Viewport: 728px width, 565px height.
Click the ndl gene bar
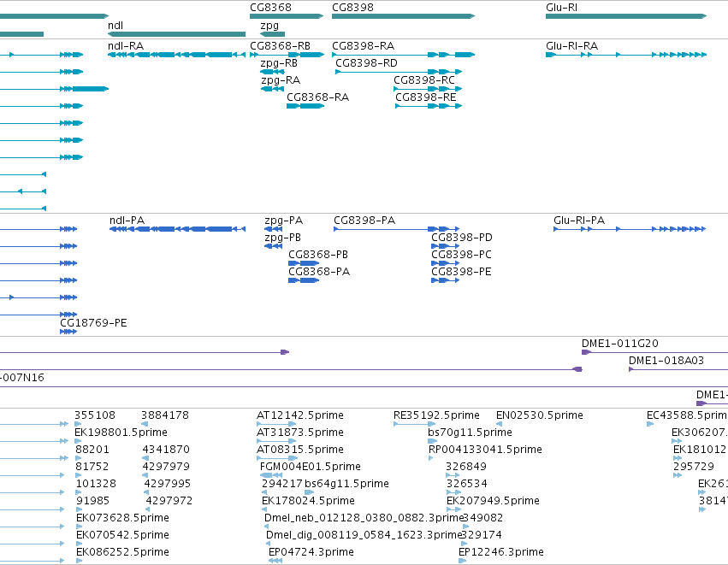[x=176, y=34]
